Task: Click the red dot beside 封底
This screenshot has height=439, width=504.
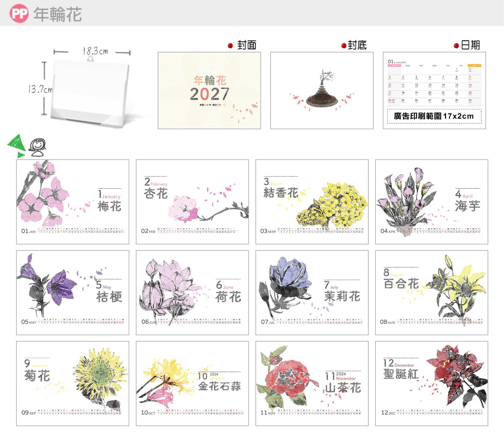Action: point(344,46)
